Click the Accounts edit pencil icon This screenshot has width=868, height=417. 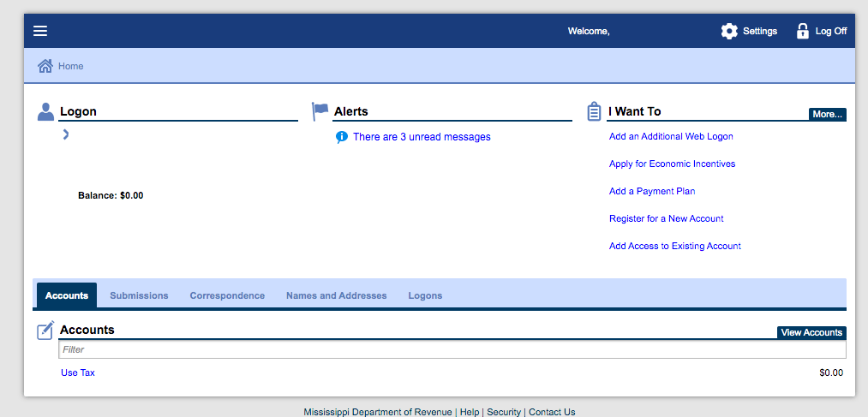pos(46,330)
